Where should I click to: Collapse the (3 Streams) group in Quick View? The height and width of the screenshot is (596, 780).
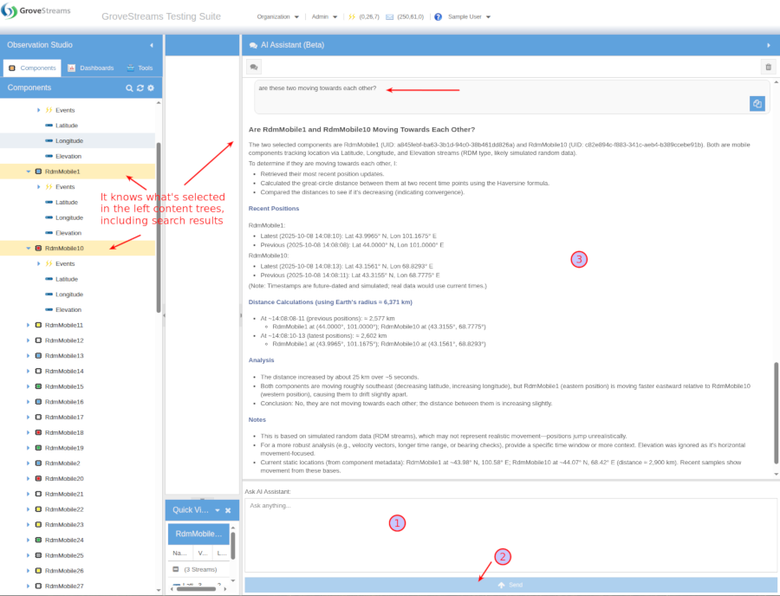[x=176, y=569]
